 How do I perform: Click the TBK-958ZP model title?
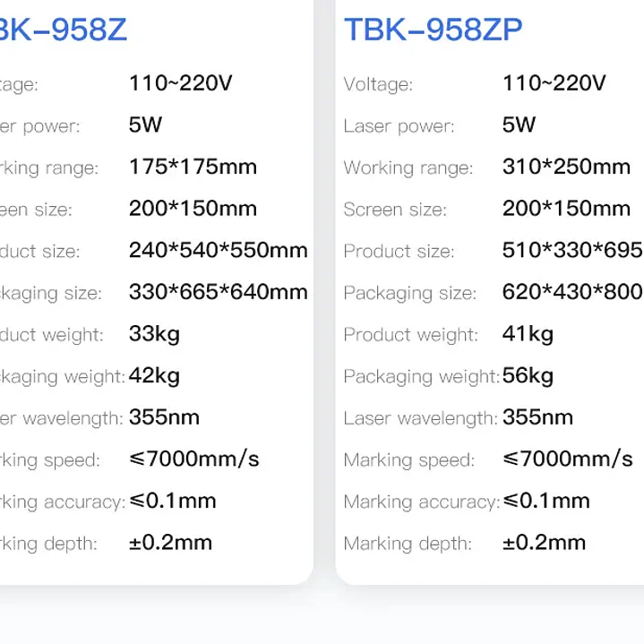point(433,30)
